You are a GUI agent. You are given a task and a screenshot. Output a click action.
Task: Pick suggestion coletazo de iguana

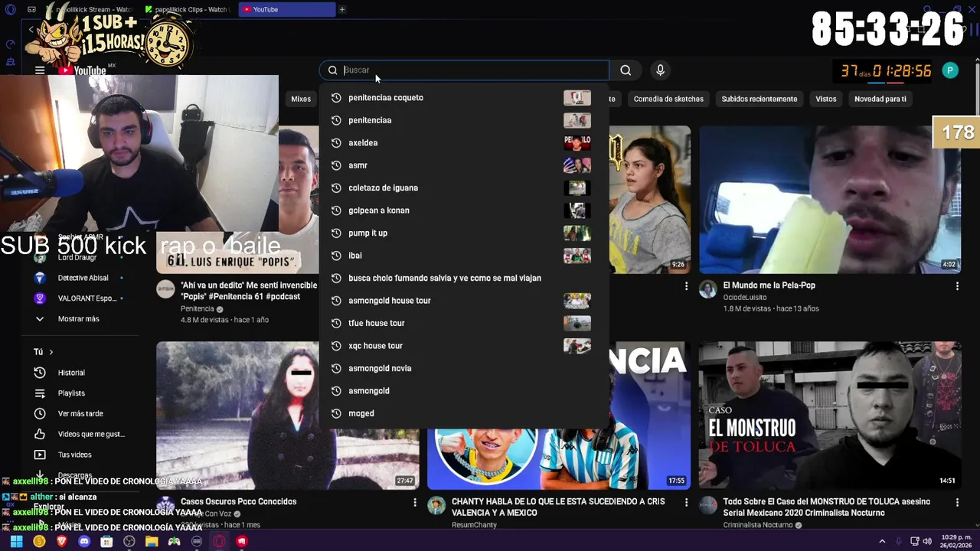(x=464, y=188)
